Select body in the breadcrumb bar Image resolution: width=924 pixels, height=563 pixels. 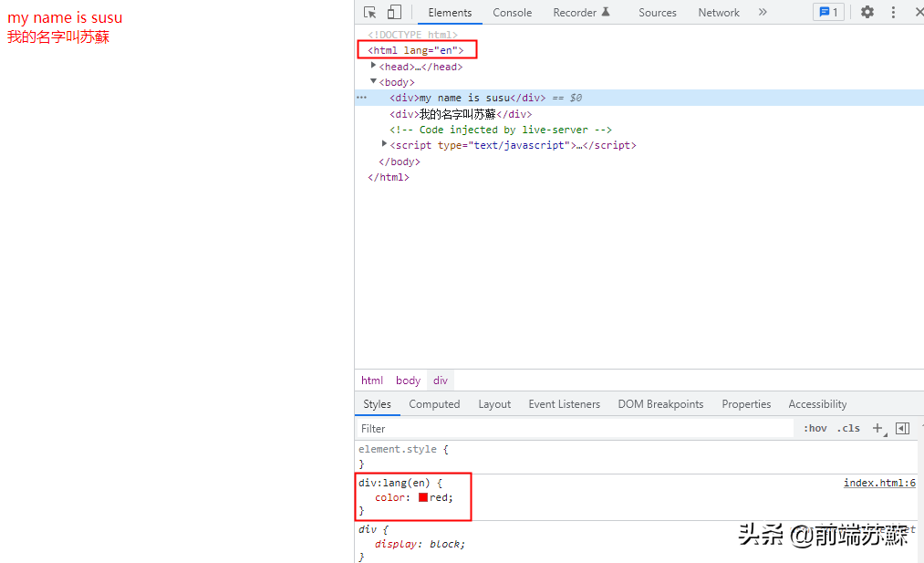pyautogui.click(x=408, y=381)
